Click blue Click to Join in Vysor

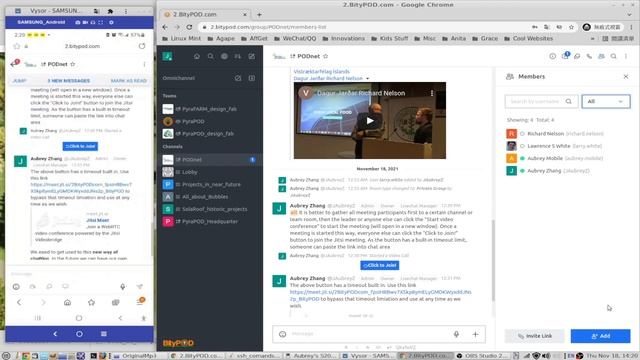(x=80, y=146)
